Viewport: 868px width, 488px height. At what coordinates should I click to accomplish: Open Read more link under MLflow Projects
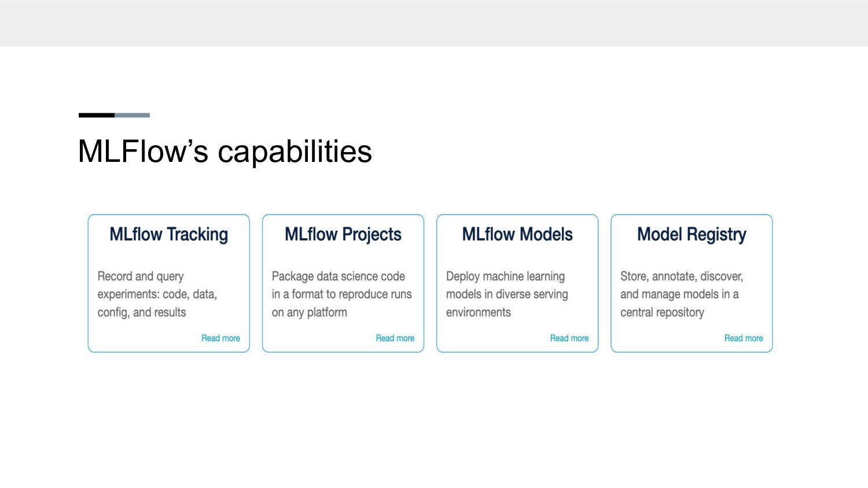pyautogui.click(x=395, y=338)
